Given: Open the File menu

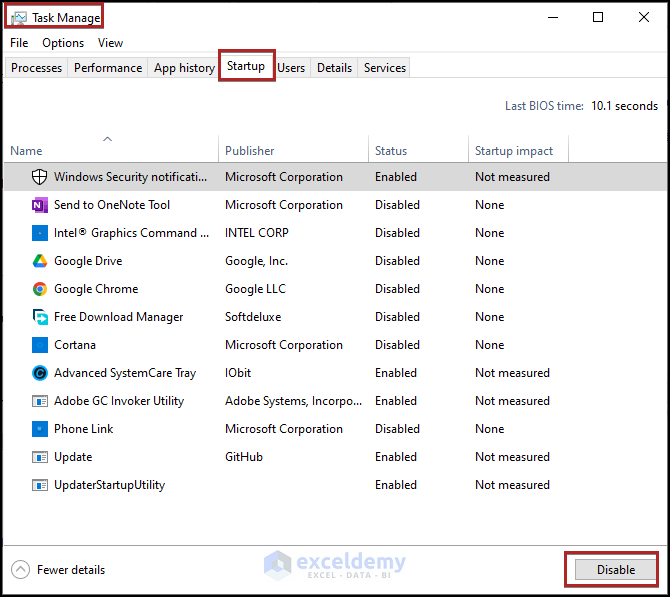Looking at the screenshot, I should coord(19,43).
